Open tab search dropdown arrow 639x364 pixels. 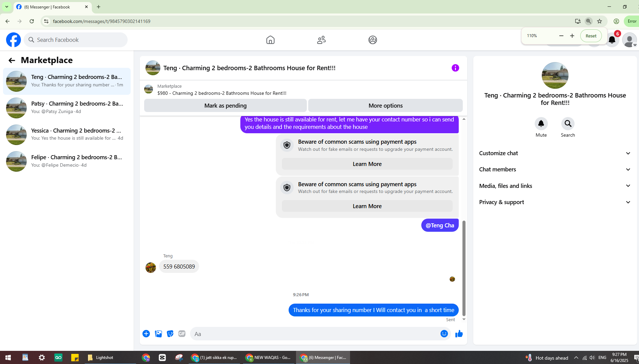pos(6,7)
